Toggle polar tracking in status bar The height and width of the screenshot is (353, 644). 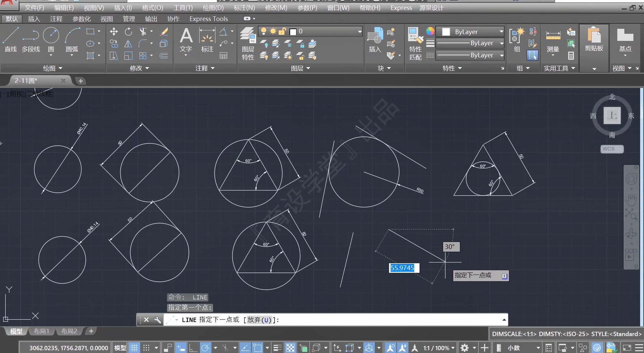[206, 348]
